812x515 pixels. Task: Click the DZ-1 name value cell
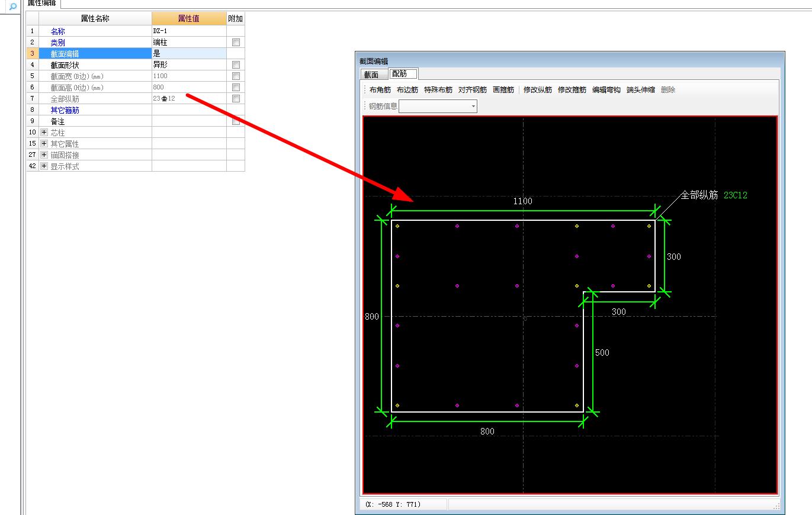(189, 31)
